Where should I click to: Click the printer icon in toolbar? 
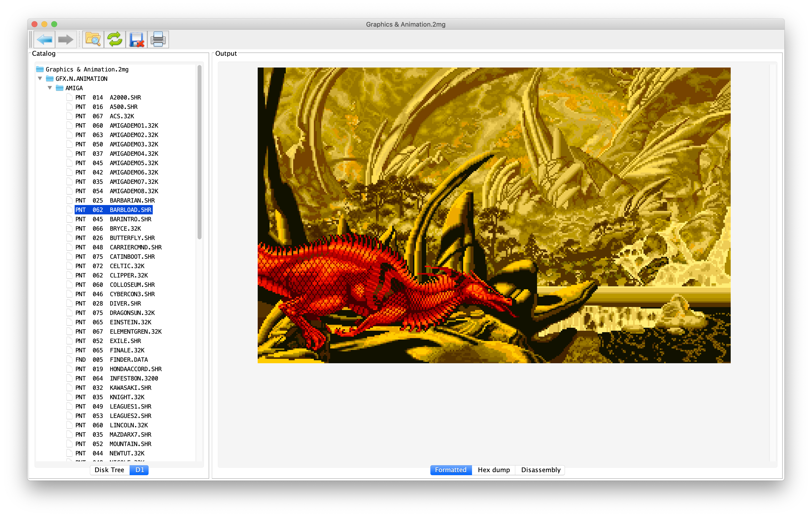[x=158, y=39]
